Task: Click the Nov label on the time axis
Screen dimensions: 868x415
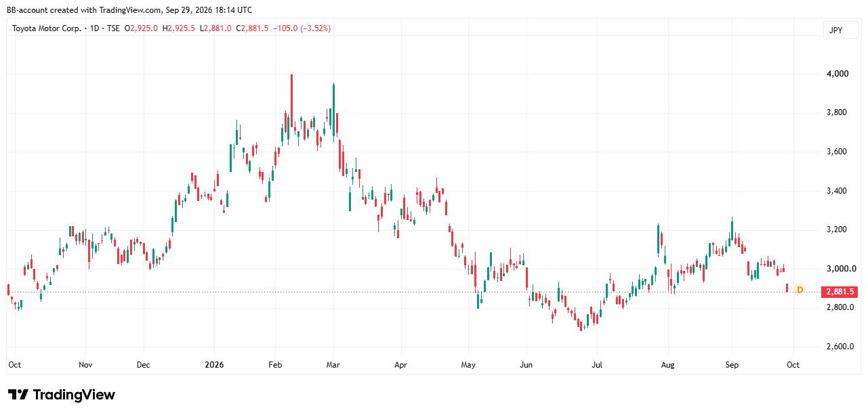Action: (x=85, y=365)
